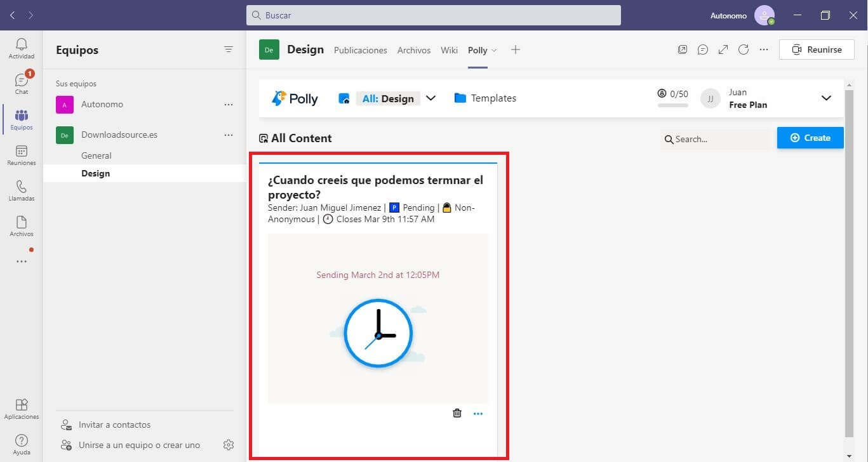This screenshot has height=462, width=868.
Task: Select the Autonomo team
Action: [144, 105]
